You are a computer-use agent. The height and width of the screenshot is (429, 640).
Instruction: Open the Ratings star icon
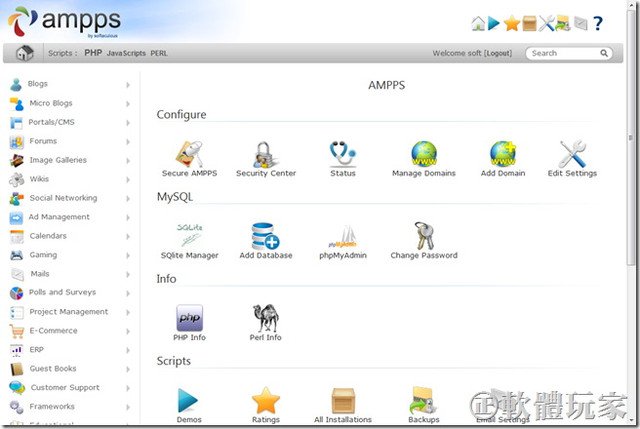266,400
